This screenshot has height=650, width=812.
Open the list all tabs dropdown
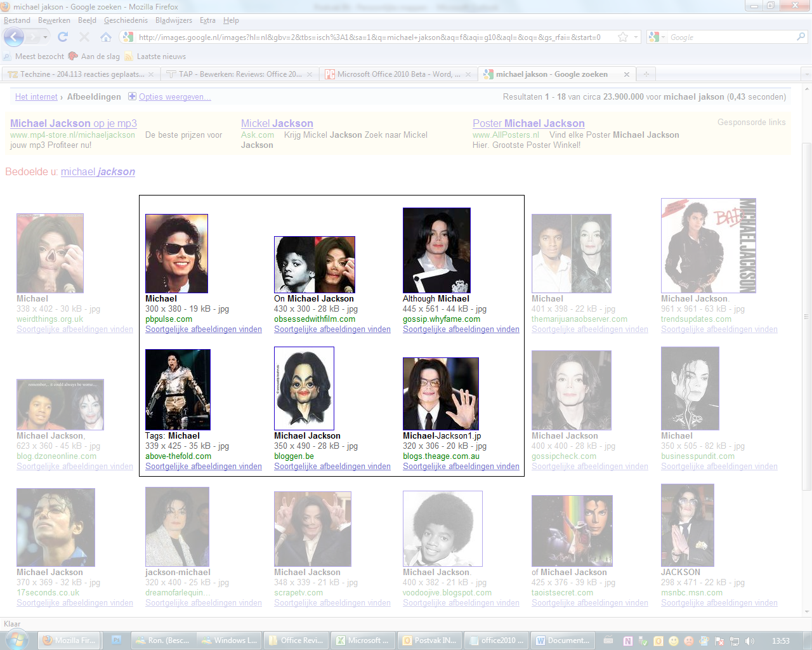[x=806, y=74]
